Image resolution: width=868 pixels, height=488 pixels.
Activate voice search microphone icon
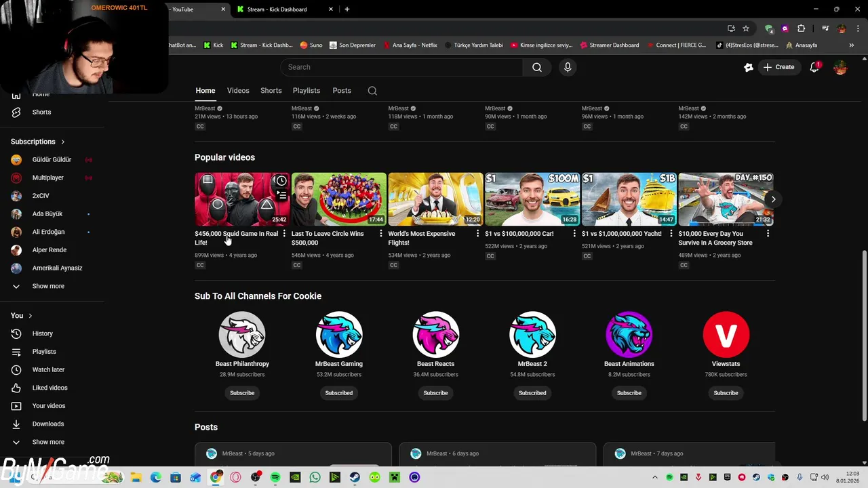point(568,67)
